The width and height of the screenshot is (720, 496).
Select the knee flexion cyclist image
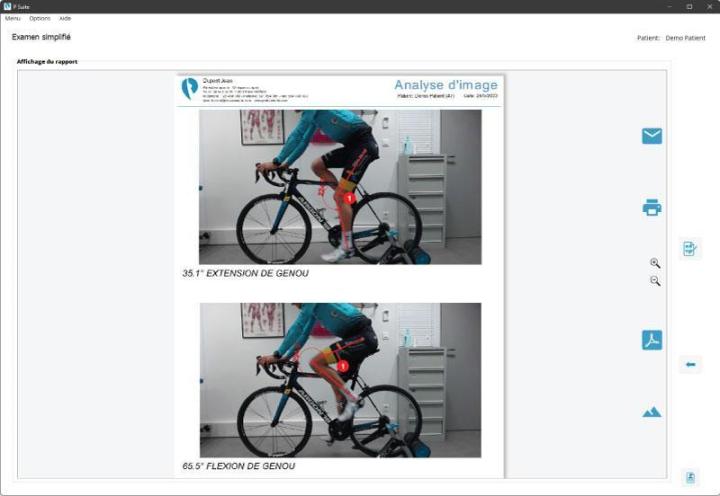(340, 380)
